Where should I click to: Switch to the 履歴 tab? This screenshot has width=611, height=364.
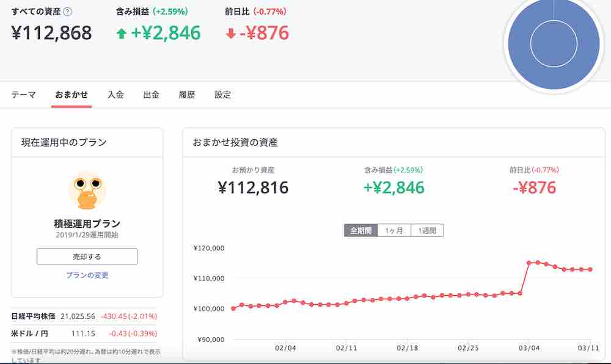(x=186, y=95)
